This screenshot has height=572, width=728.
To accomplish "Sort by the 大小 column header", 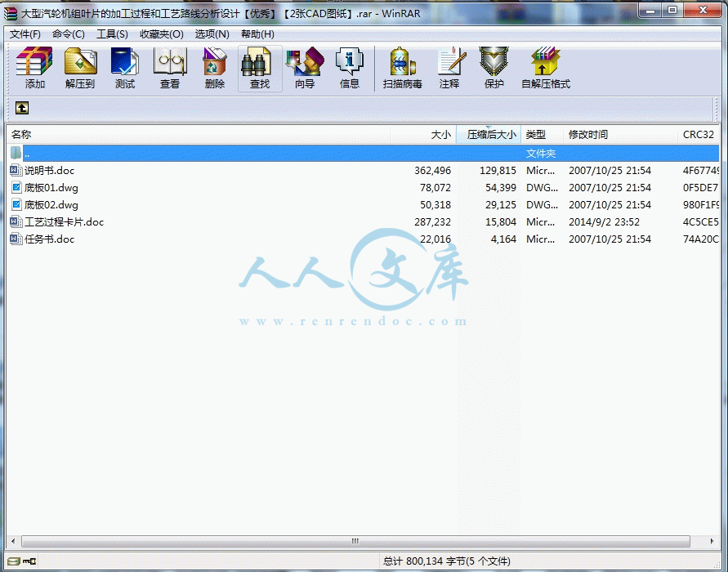I will (423, 135).
